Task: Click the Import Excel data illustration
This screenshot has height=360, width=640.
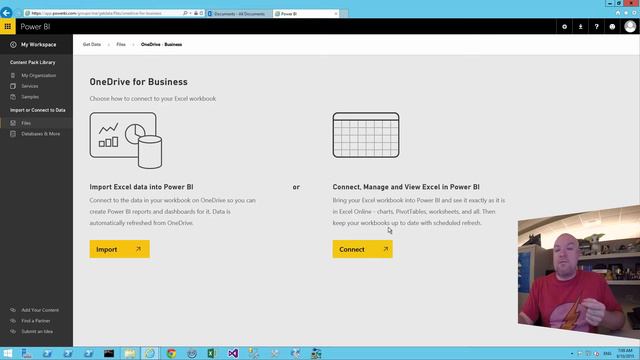Action: point(126,140)
